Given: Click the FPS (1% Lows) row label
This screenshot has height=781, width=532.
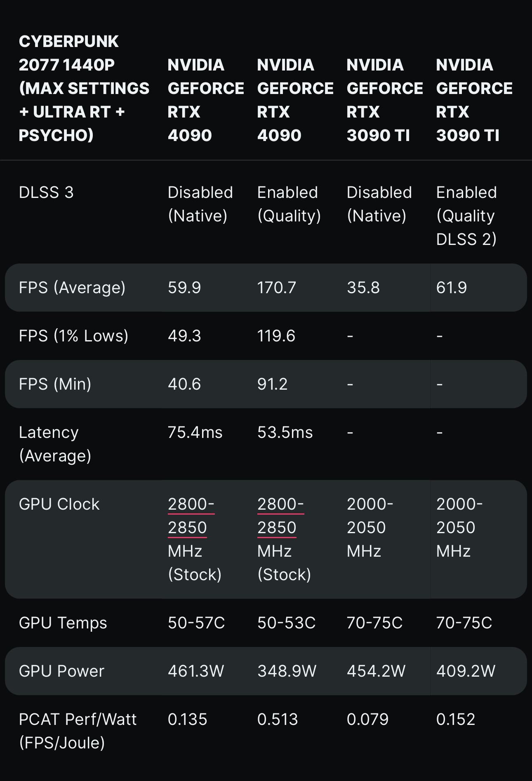Looking at the screenshot, I should point(73,336).
